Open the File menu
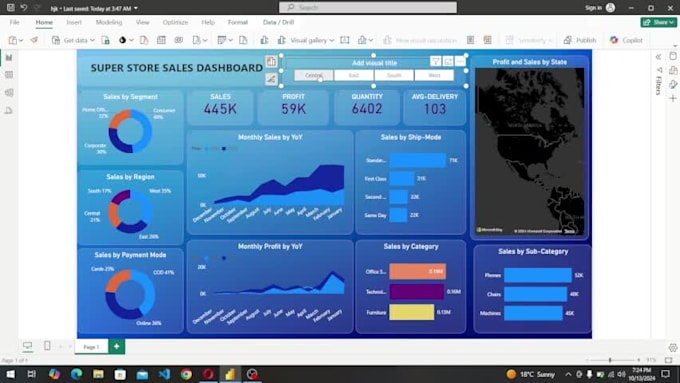This screenshot has width=680, height=383. 15,22
